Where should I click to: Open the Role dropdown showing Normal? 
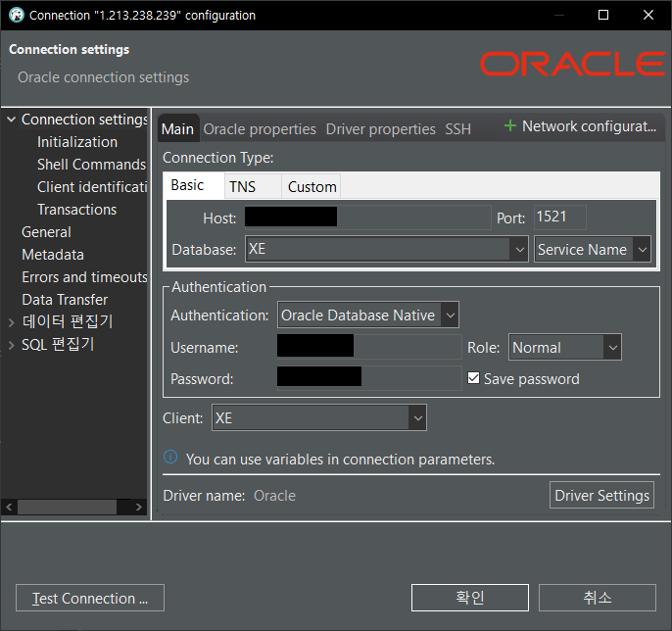point(612,347)
